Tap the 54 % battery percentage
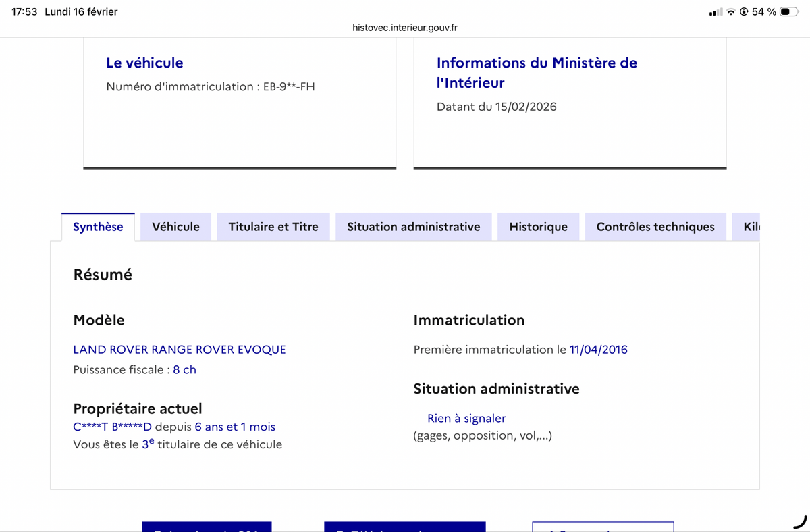 coord(763,11)
